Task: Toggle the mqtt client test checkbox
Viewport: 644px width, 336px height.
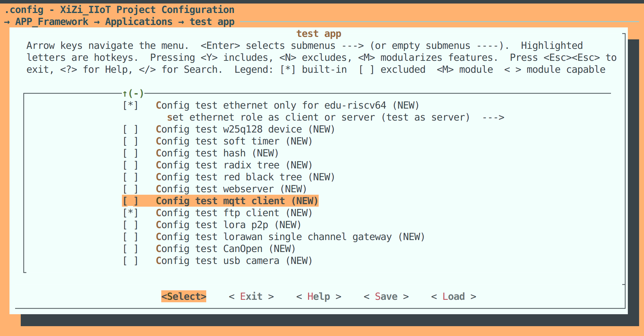Action: point(130,201)
